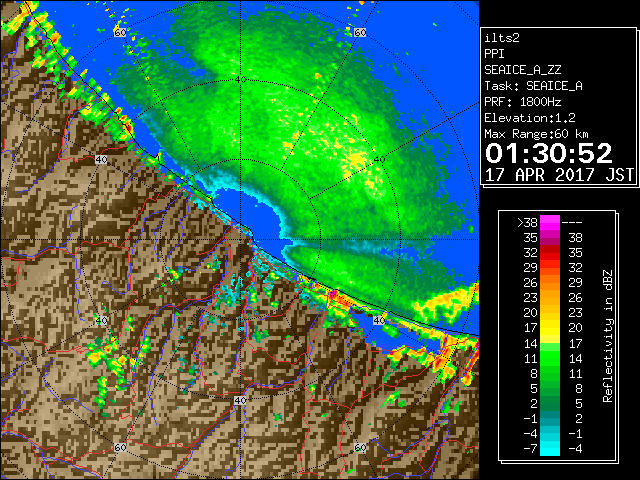This screenshot has width=640, height=480.
Task: Click the '60' ring label in the lower-left corner
Action: click(x=120, y=447)
